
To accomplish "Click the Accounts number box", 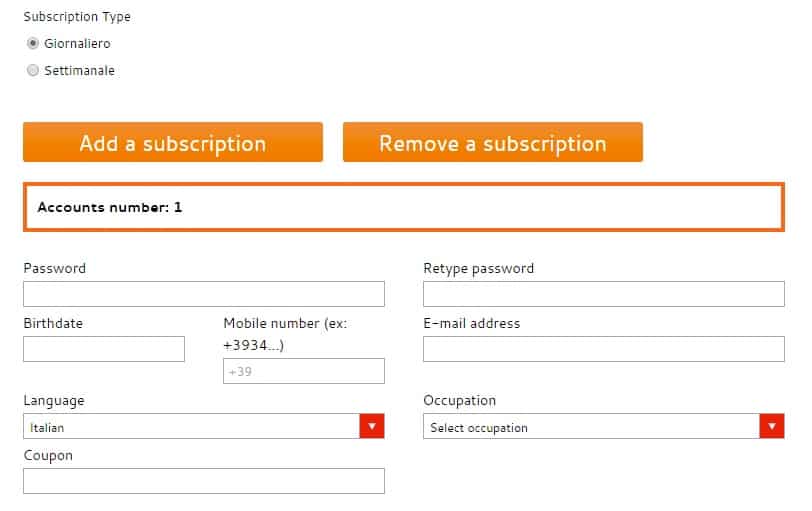I will [404, 207].
